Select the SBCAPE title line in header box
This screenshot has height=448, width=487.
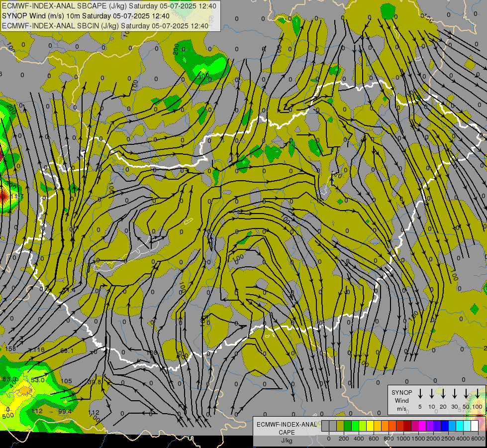click(x=109, y=6)
